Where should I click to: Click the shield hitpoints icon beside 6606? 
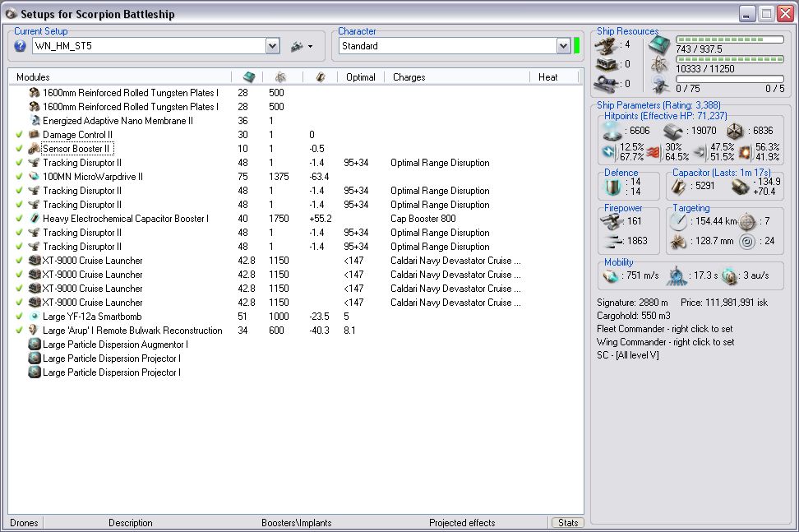612,131
